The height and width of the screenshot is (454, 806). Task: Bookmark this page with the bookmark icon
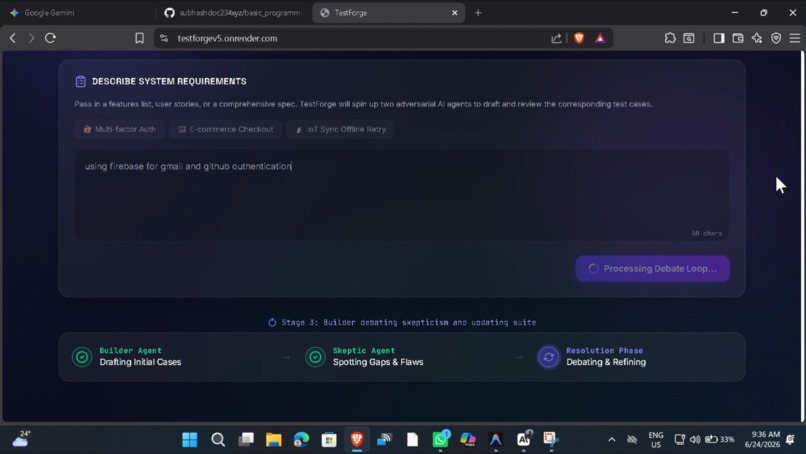139,38
